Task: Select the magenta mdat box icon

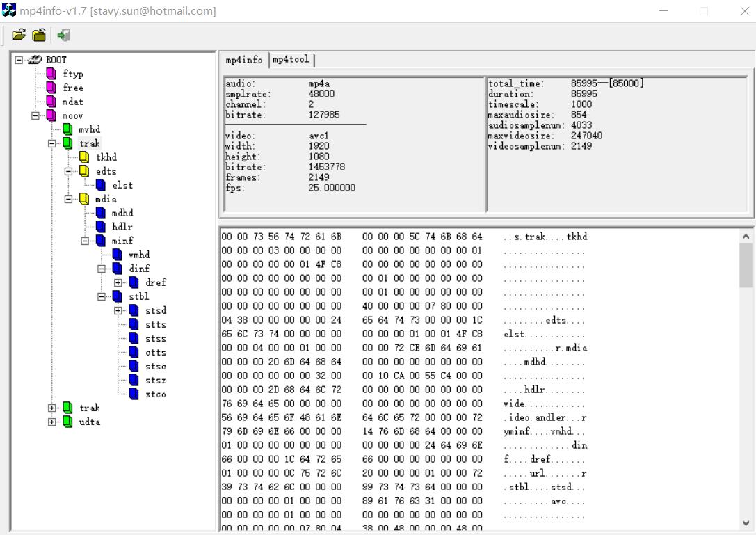Action: click(x=51, y=102)
